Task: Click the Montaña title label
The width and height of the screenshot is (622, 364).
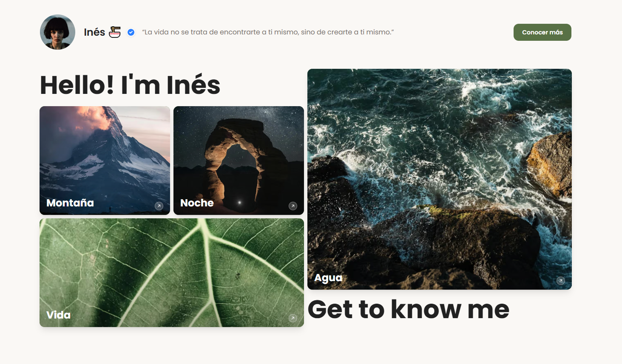Action: tap(70, 203)
